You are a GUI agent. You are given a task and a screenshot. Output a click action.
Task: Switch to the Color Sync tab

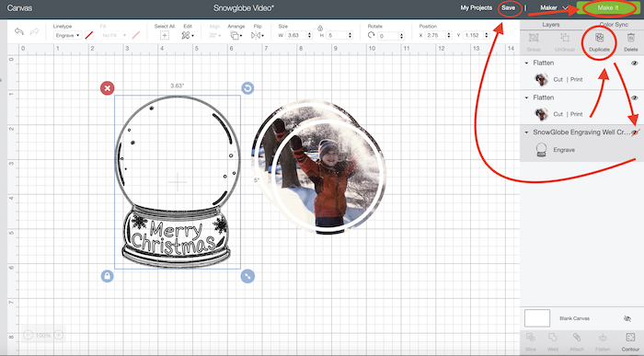614,25
